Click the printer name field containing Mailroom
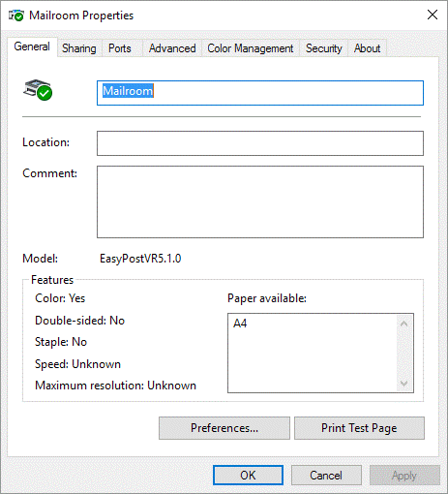 pos(260,93)
